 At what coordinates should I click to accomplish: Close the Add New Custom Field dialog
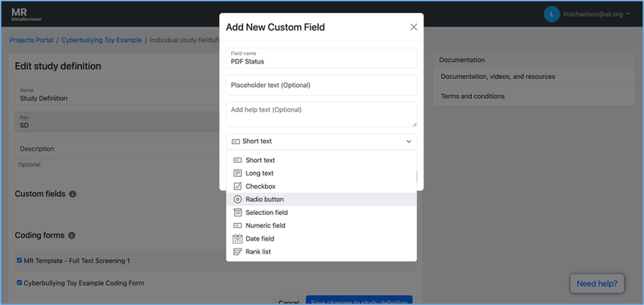click(414, 27)
